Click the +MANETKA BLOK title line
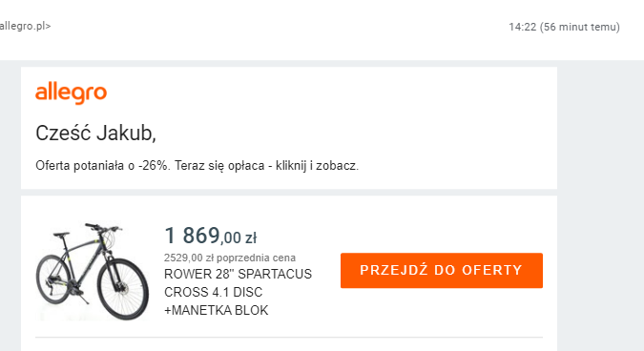 pyautogui.click(x=216, y=310)
